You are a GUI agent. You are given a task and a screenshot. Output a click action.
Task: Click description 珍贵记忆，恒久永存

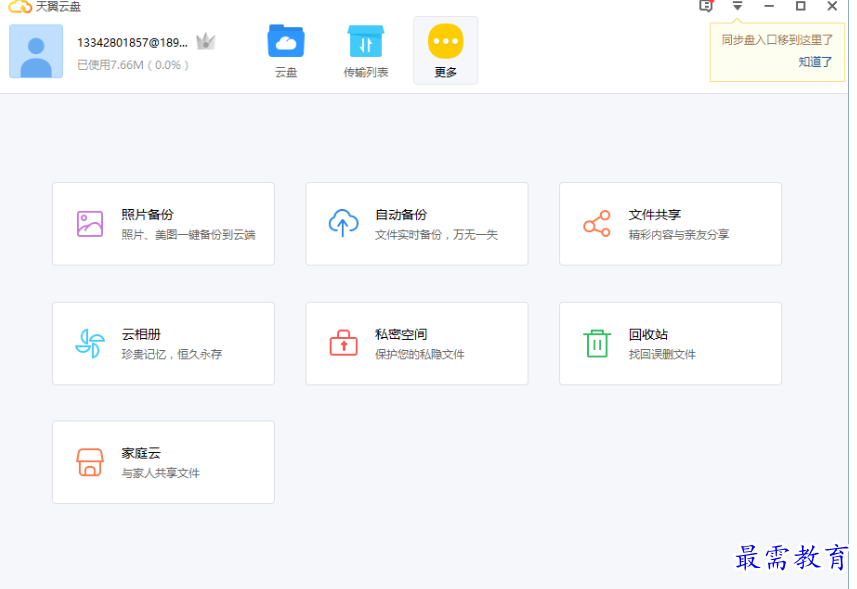pyautogui.click(x=172, y=354)
